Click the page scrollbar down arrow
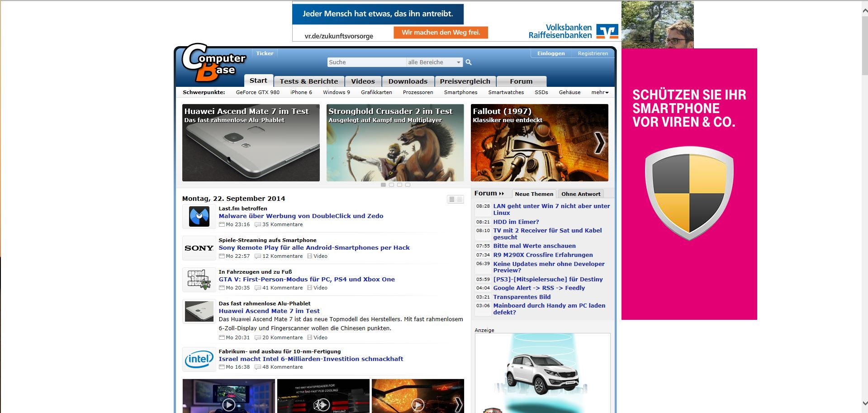 click(864, 403)
